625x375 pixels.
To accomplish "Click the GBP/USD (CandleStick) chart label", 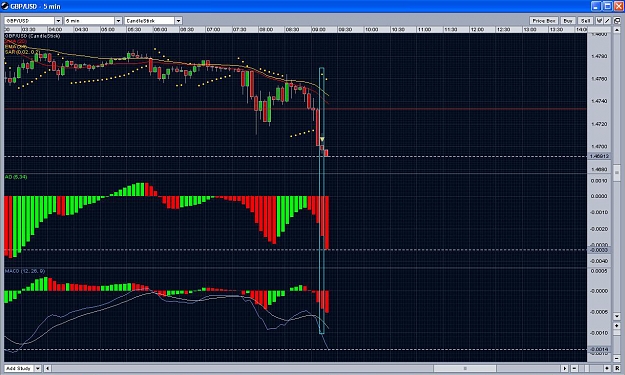I will tap(32, 36).
